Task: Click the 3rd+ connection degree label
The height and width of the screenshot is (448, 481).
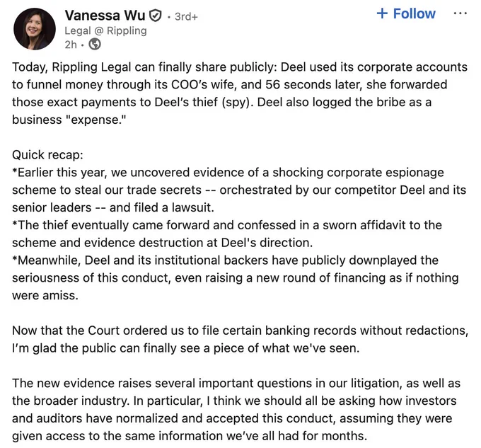Action: pyautogui.click(x=186, y=16)
